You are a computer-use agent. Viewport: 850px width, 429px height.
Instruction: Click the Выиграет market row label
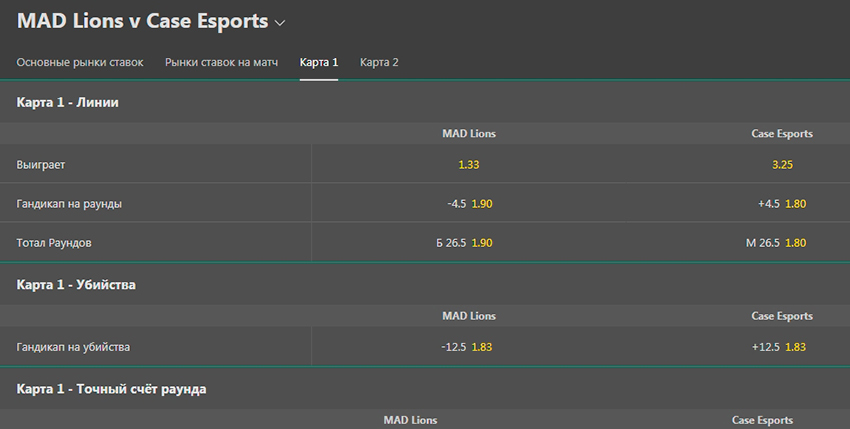tap(41, 164)
